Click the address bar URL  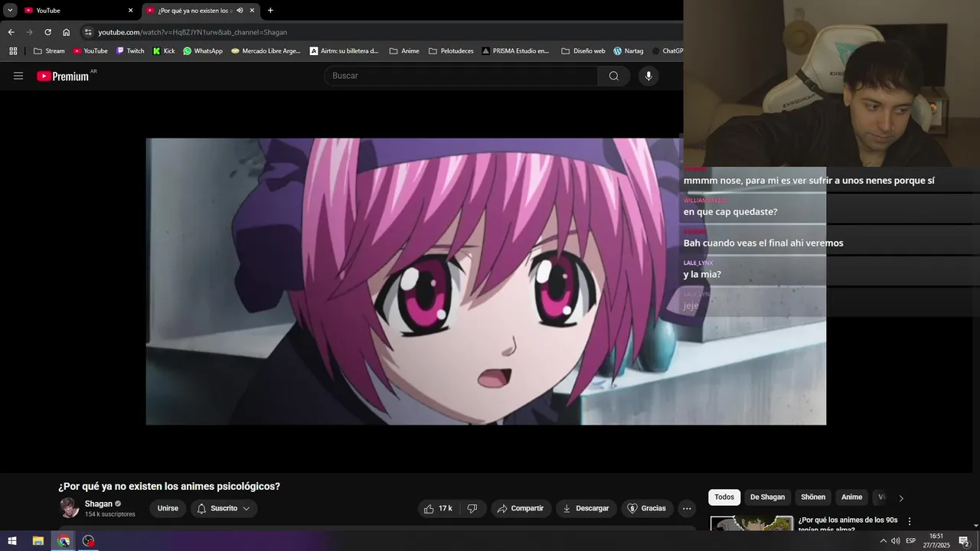pos(192,32)
